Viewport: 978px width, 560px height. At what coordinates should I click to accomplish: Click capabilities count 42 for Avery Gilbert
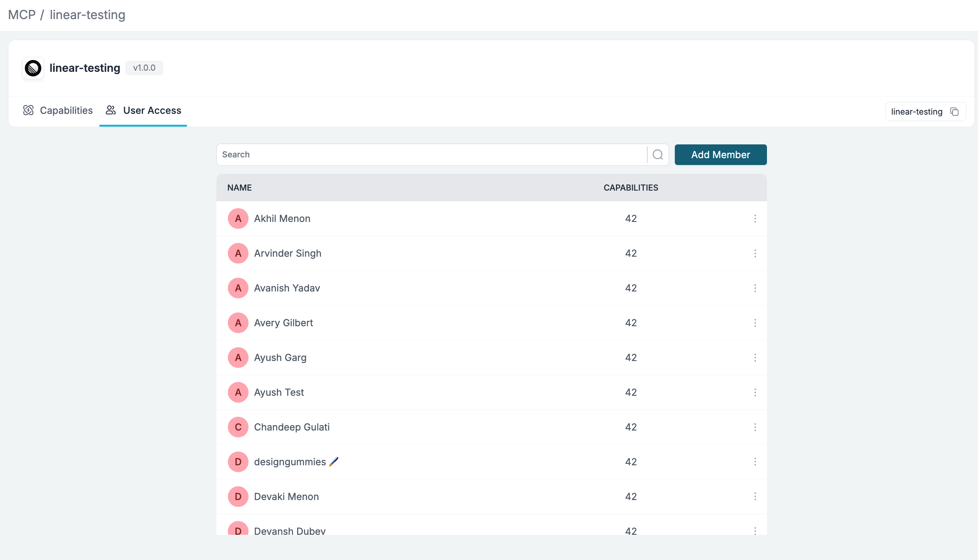tap(631, 323)
